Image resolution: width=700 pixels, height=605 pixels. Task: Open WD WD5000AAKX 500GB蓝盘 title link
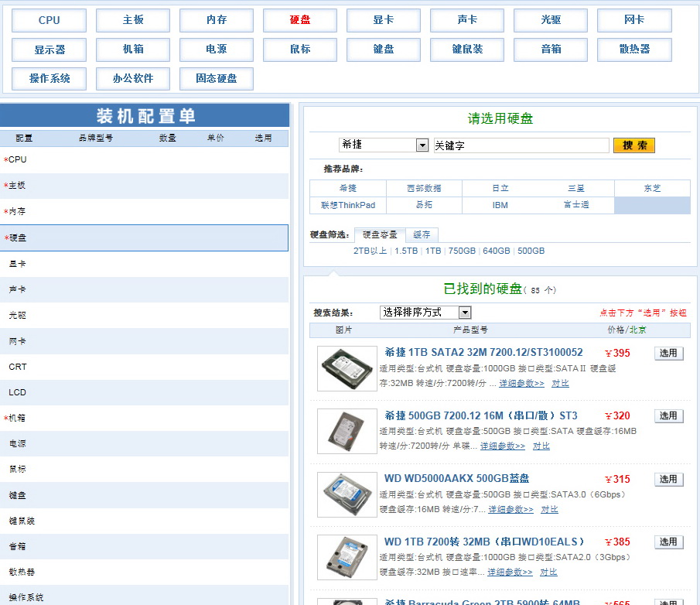click(456, 479)
